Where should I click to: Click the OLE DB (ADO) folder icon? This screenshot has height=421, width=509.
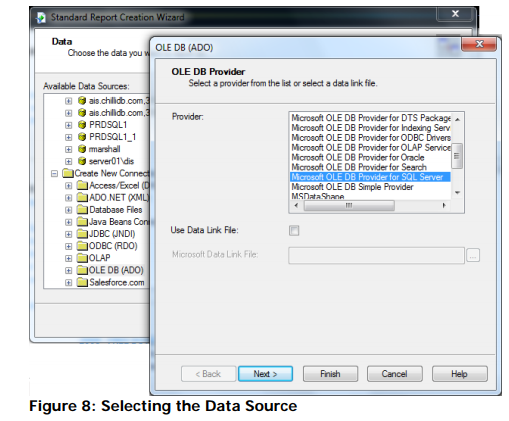(x=82, y=270)
